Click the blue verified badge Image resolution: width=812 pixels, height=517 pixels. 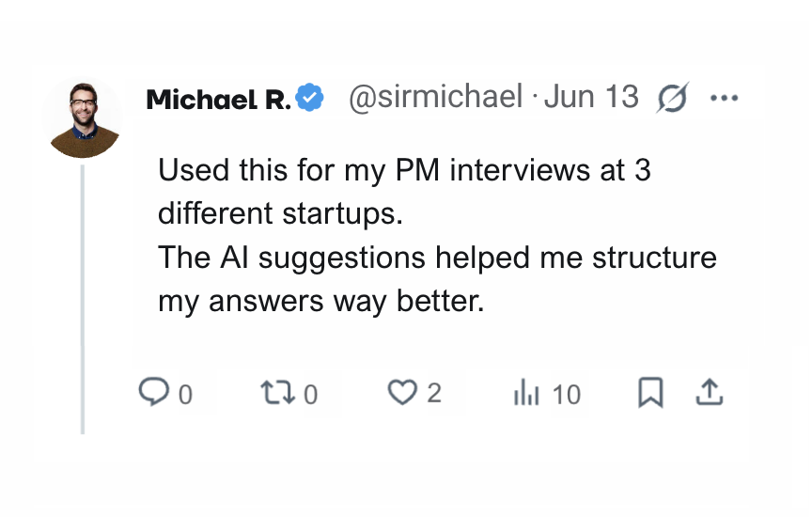tap(311, 98)
